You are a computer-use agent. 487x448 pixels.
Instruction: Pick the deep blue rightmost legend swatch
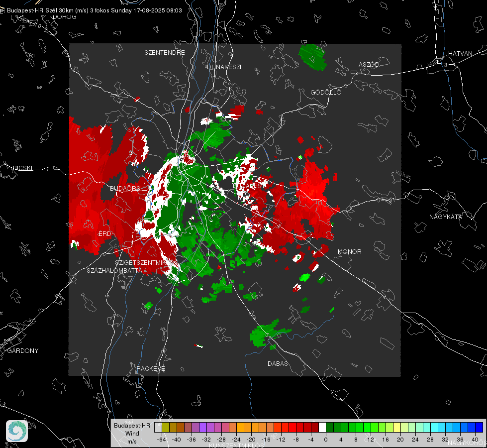[x=479, y=428]
